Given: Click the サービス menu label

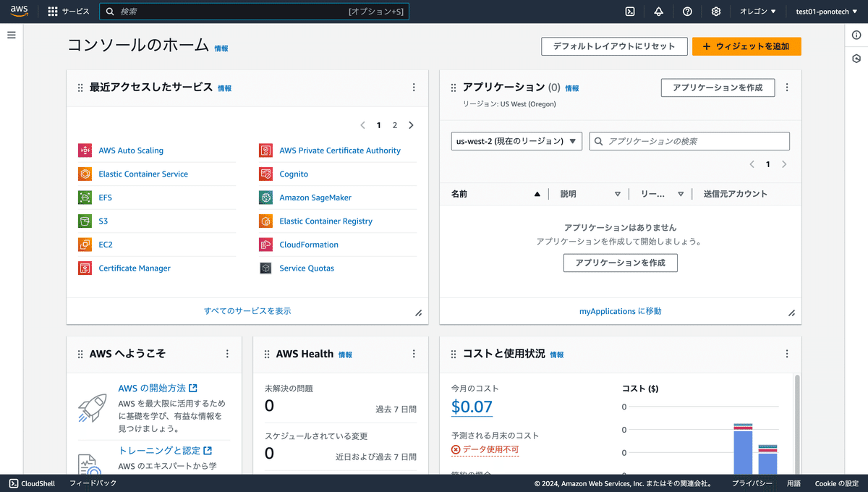Looking at the screenshot, I should pyautogui.click(x=76, y=12).
